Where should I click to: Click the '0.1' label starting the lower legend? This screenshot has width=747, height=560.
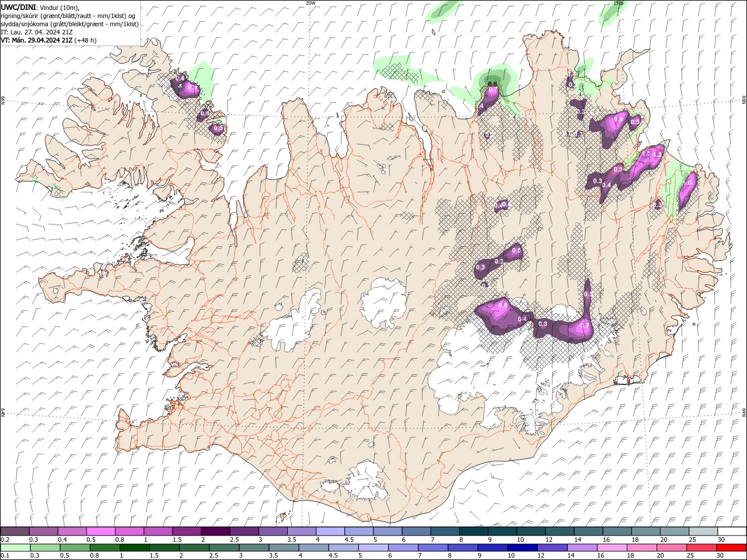5,555
